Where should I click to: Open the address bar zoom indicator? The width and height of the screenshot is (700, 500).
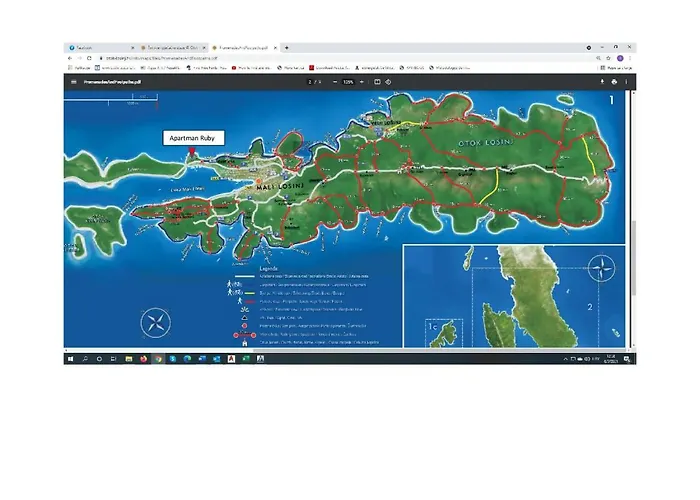598,58
